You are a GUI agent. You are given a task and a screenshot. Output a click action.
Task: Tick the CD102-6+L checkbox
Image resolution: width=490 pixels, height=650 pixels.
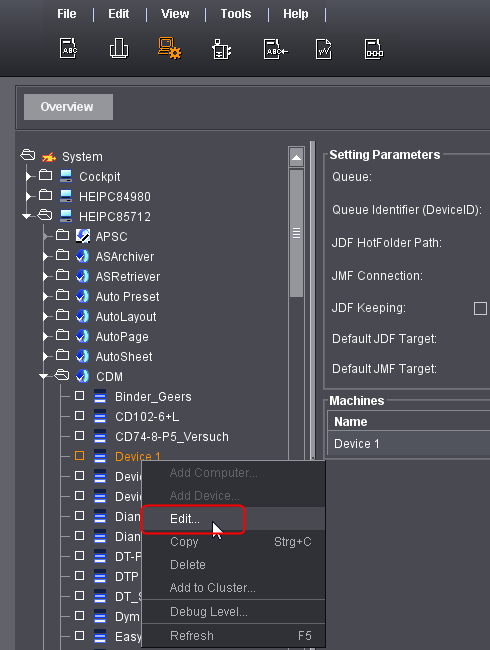pos(80,416)
